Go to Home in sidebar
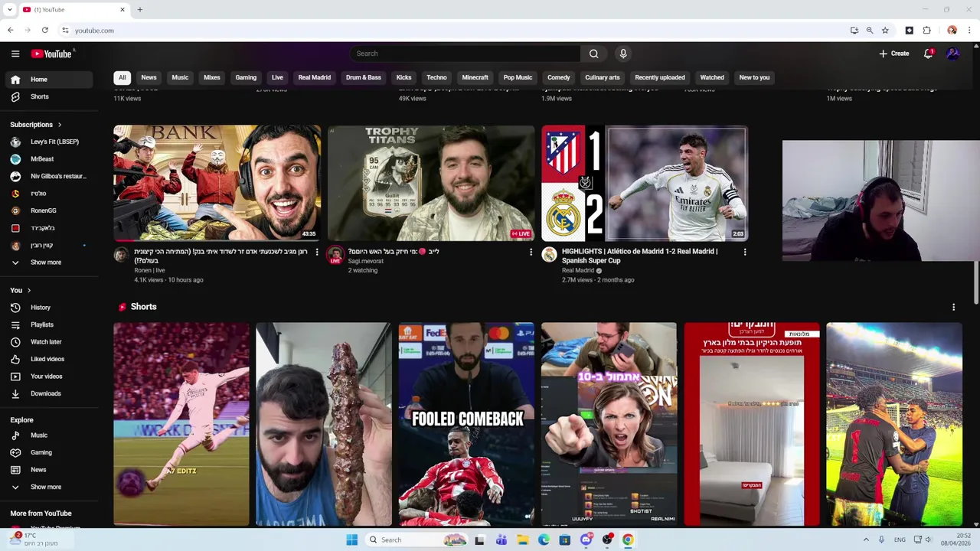980x551 pixels. coord(49,80)
